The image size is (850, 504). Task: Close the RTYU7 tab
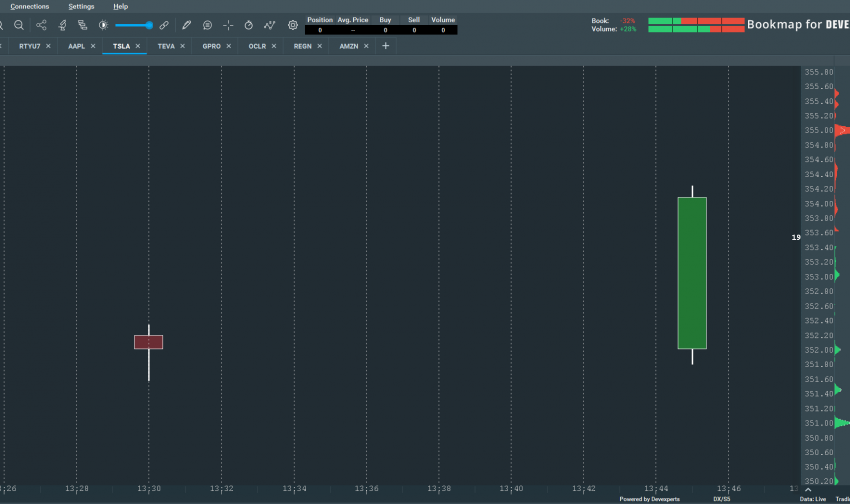coord(48,46)
